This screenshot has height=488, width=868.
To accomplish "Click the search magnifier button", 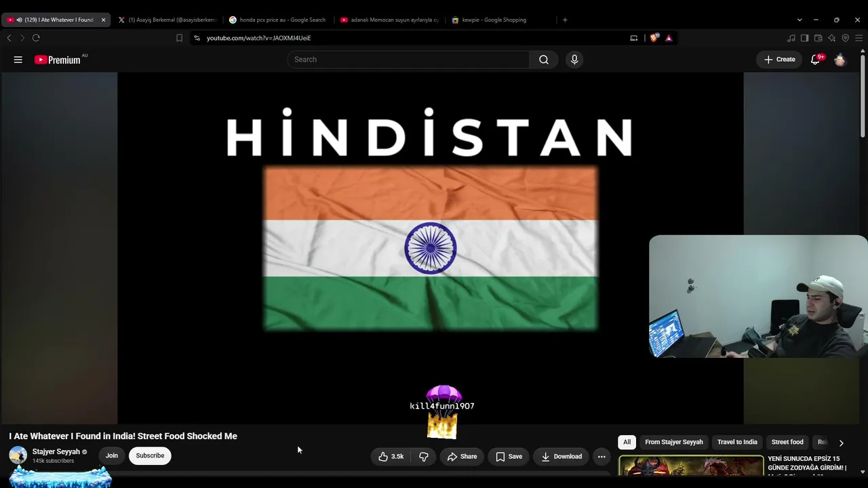I will pos(544,60).
